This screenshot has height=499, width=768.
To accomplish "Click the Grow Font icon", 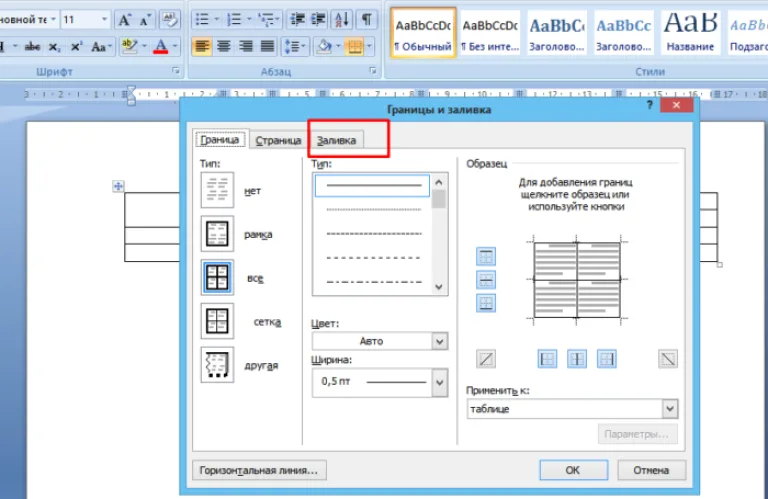I will 124,20.
